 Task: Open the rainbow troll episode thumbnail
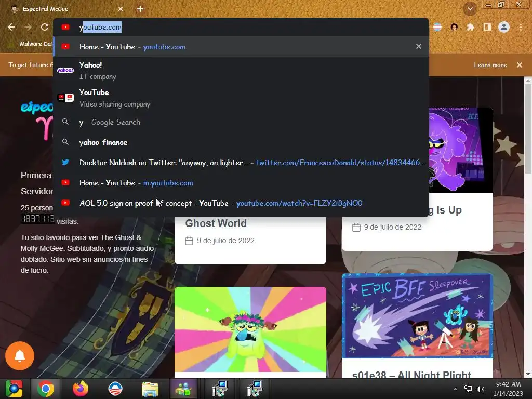(x=250, y=329)
